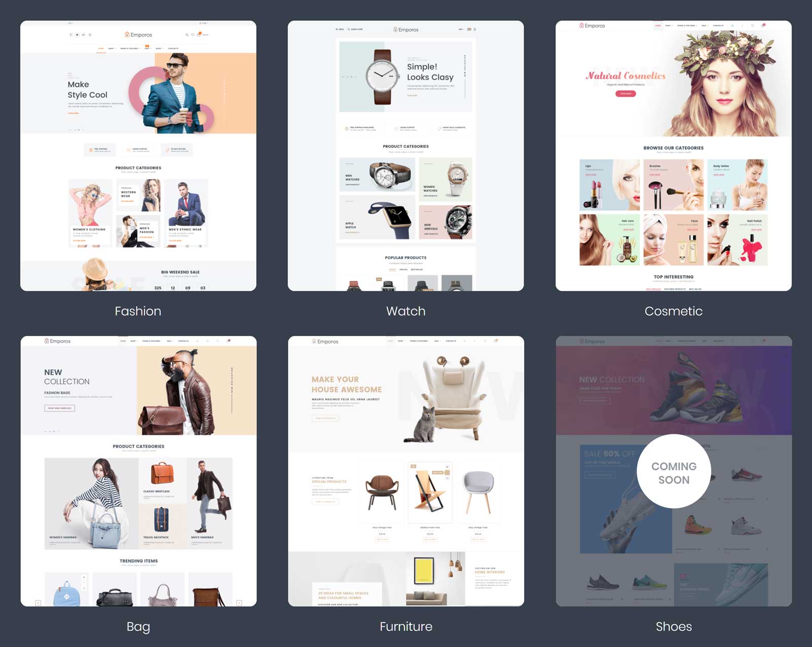Open the shopping cart in the Fashion preview
This screenshot has width=812, height=647.
click(x=199, y=35)
